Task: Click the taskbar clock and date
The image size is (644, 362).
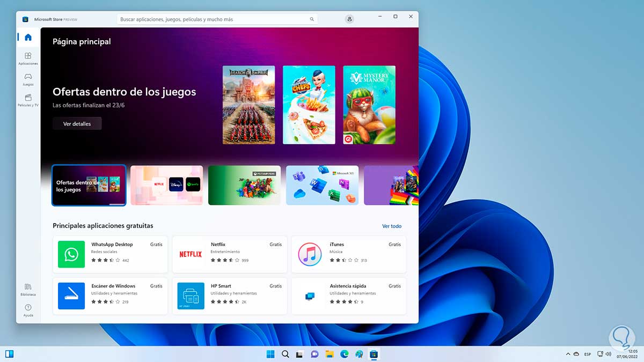Action: click(x=626, y=354)
